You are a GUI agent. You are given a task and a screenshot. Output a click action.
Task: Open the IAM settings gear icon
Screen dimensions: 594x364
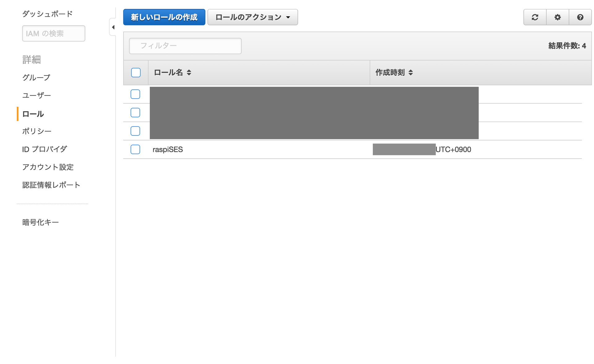pyautogui.click(x=557, y=17)
